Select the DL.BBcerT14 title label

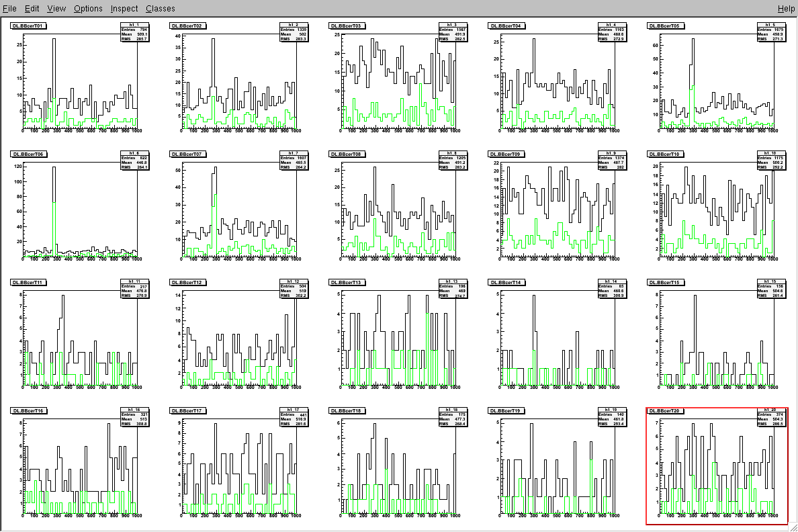(x=506, y=282)
